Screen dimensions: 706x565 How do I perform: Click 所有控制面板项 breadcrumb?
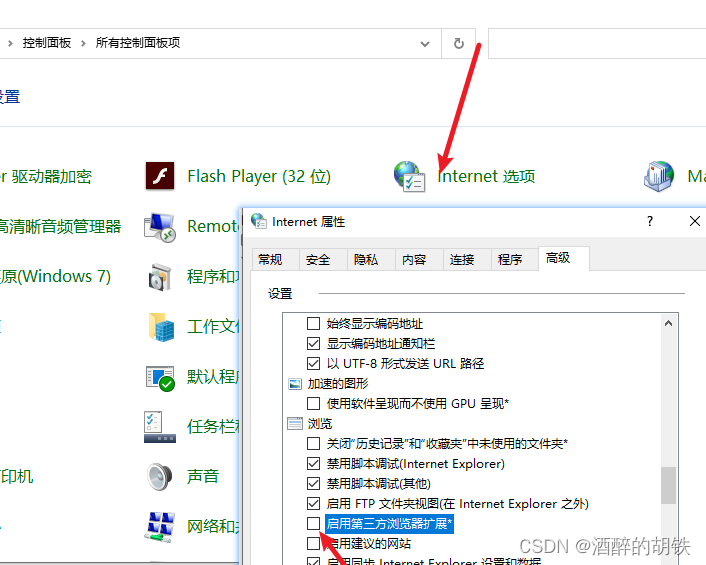click(x=138, y=43)
